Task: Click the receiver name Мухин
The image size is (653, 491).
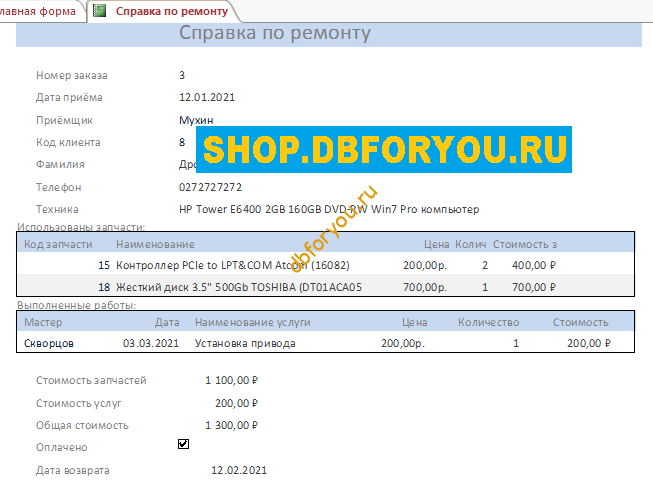Action: pyautogui.click(x=196, y=120)
